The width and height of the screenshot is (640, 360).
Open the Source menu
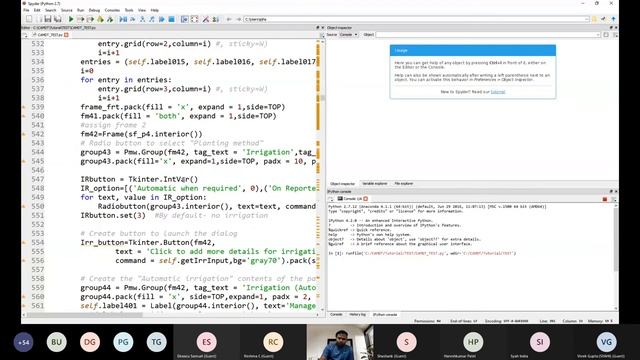[x=67, y=10]
